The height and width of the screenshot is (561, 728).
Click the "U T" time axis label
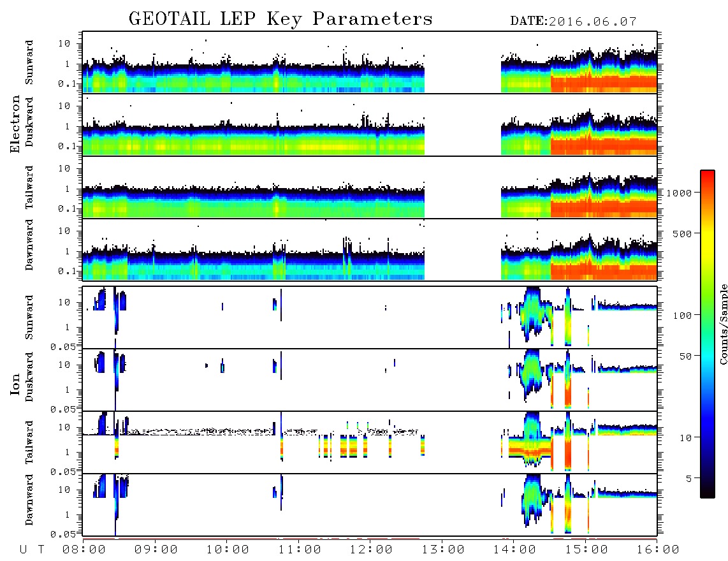(x=32, y=550)
